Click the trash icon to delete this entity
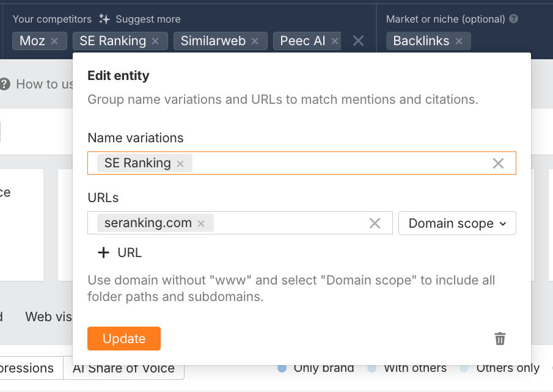 point(500,338)
